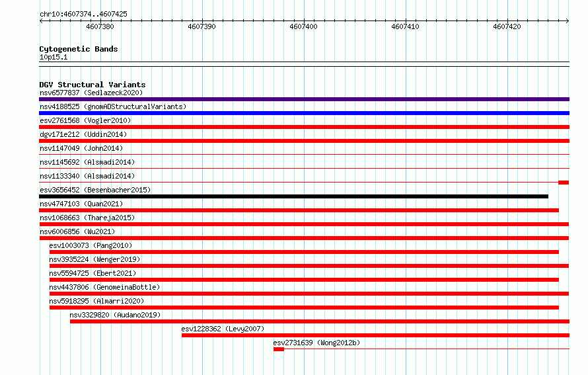Click the black esv3656452 variant bar
The height and width of the screenshot is (375, 588).
point(293,196)
